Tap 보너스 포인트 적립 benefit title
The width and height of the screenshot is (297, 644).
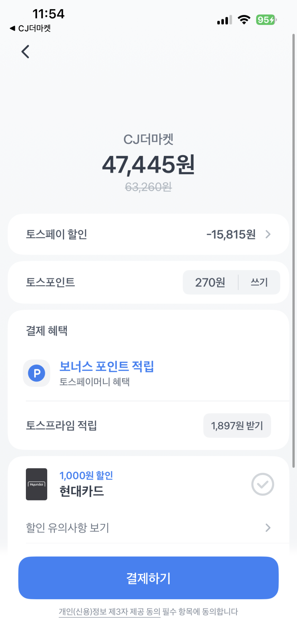(107, 366)
